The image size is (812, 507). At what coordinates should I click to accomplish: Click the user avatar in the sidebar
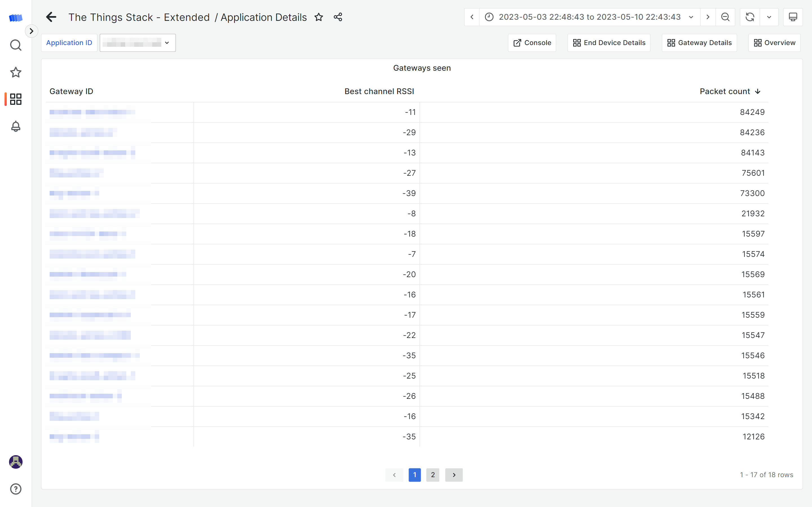click(x=16, y=462)
